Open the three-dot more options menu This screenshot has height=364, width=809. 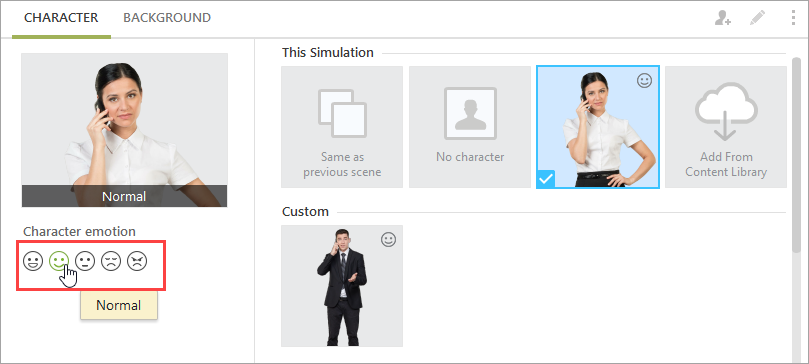[793, 18]
